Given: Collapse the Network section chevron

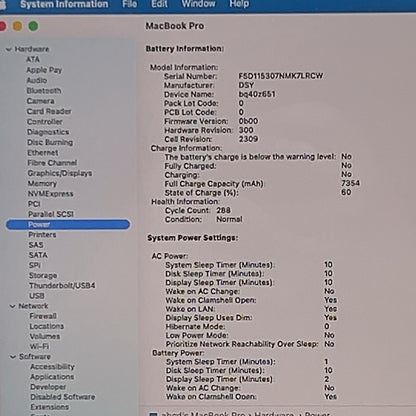Looking at the screenshot, I should click(13, 306).
